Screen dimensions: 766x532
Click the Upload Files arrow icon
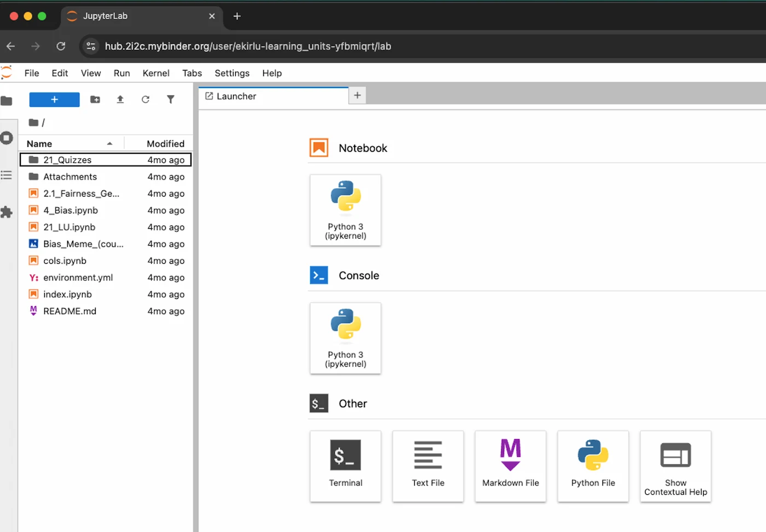[120, 100]
